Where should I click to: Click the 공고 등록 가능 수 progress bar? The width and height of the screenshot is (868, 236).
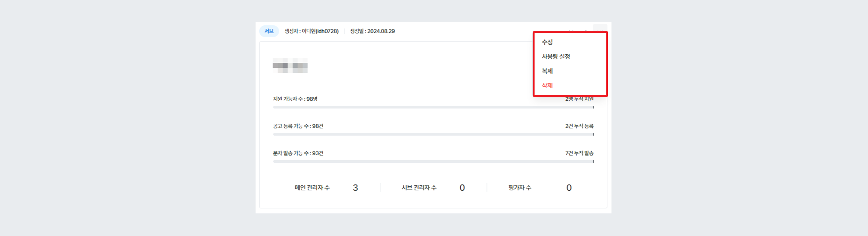point(433,134)
